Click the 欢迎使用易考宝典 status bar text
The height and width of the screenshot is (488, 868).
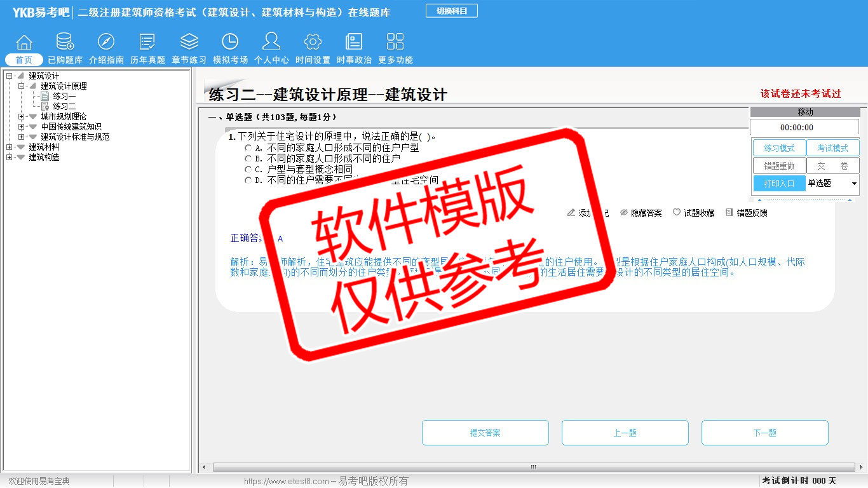click(x=39, y=481)
